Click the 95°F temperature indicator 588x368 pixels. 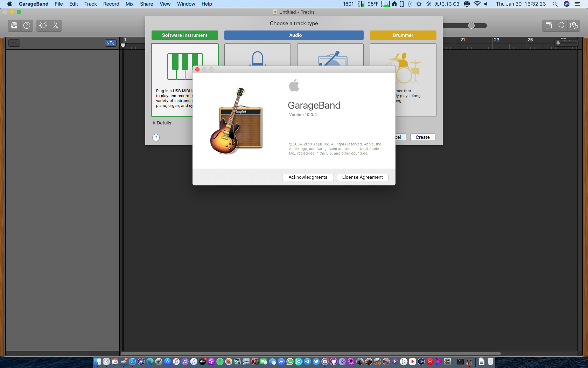(373, 4)
